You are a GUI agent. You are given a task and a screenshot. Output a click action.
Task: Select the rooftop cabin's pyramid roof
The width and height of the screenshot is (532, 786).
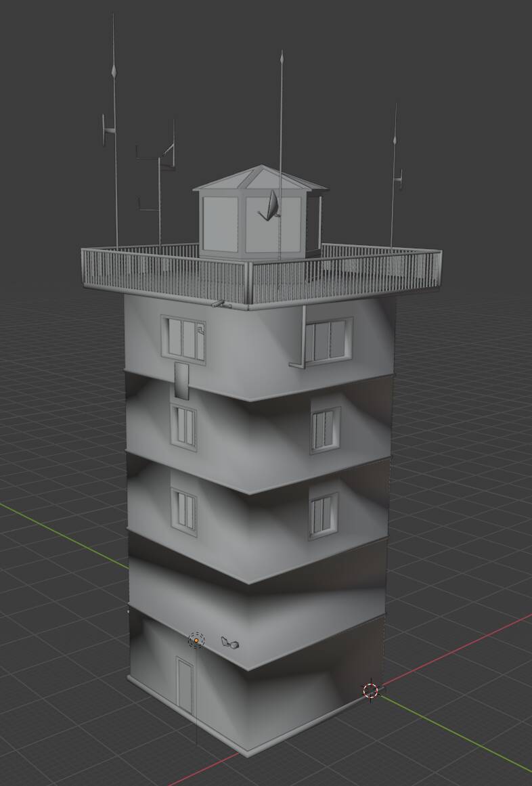click(260, 178)
